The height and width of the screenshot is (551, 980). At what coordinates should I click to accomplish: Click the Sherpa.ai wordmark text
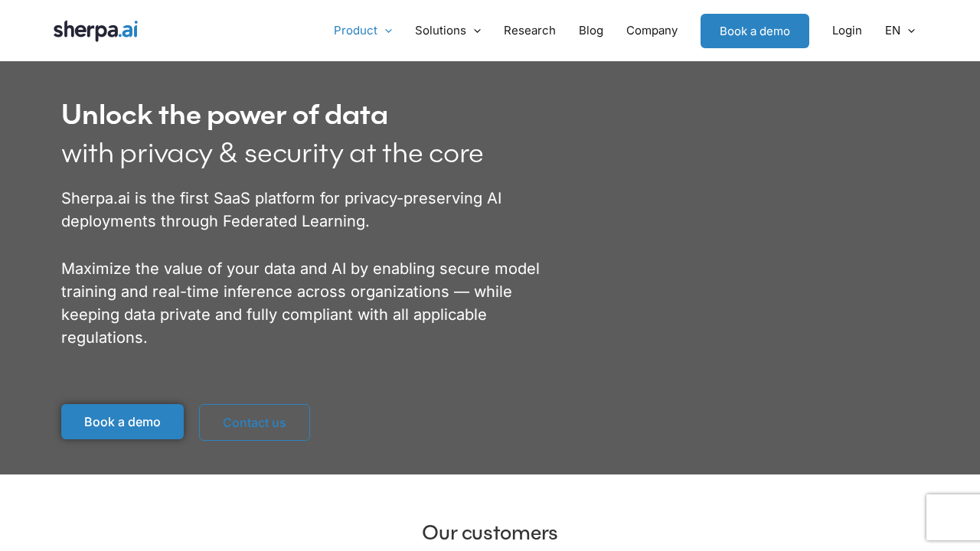pyautogui.click(x=95, y=30)
